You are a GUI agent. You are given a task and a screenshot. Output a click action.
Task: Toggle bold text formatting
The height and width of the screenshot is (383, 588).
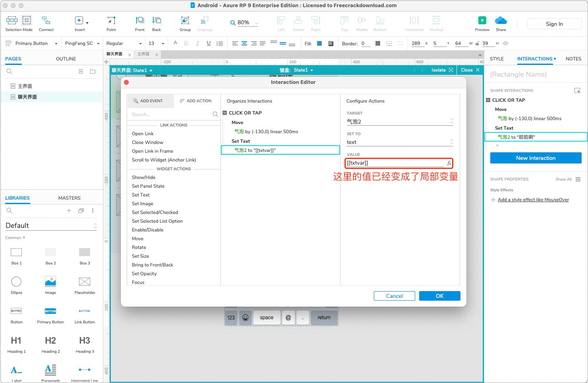point(186,43)
